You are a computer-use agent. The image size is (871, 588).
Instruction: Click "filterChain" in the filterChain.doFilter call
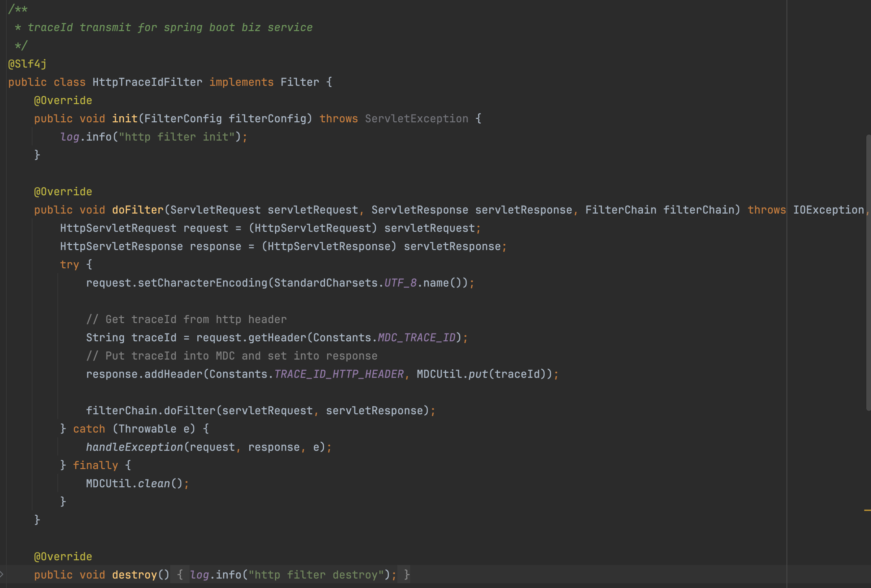[121, 410]
